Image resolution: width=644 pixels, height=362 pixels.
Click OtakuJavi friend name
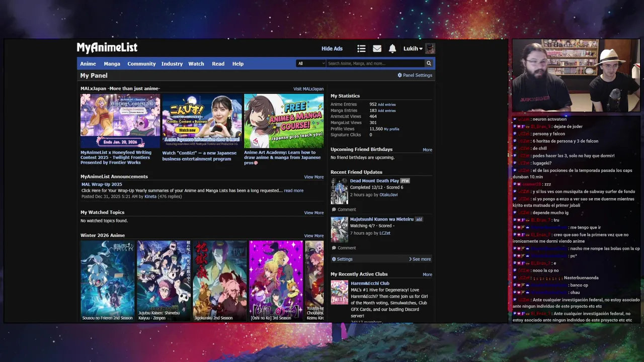[388, 195]
